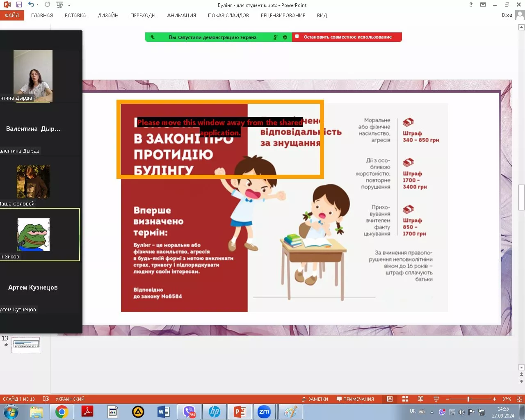Save the presentation with the floppy disk icon
525x420 pixels.
[x=19, y=5]
